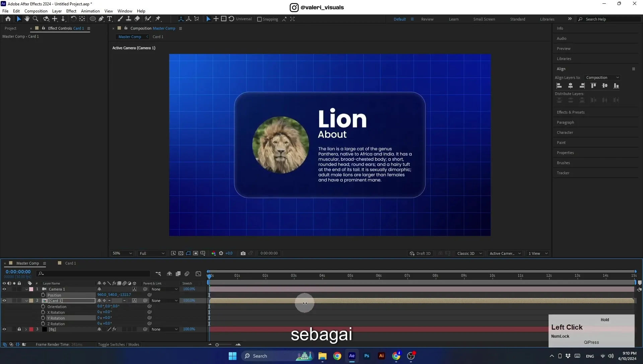Open Align Layers to Composition dropdown
The image size is (643, 364).
[x=602, y=78]
